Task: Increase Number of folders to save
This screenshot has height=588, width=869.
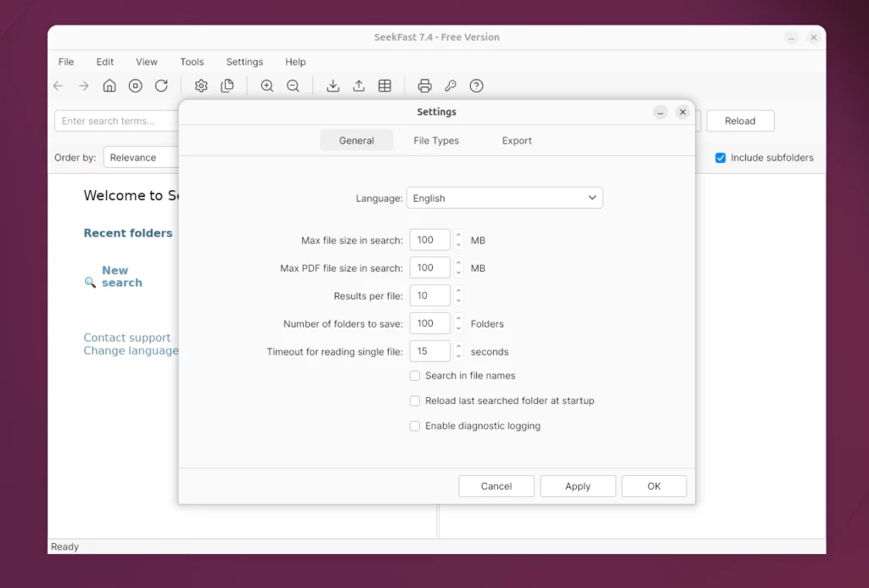Action: [458, 319]
